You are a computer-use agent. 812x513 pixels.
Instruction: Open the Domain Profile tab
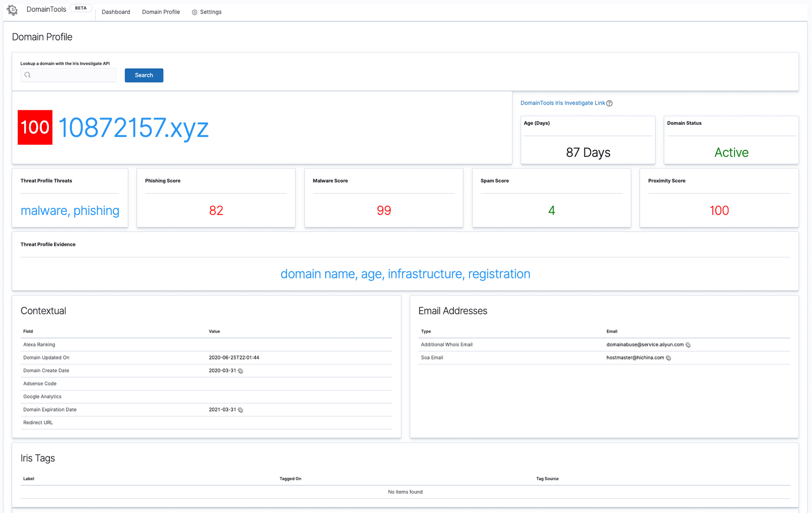(161, 12)
